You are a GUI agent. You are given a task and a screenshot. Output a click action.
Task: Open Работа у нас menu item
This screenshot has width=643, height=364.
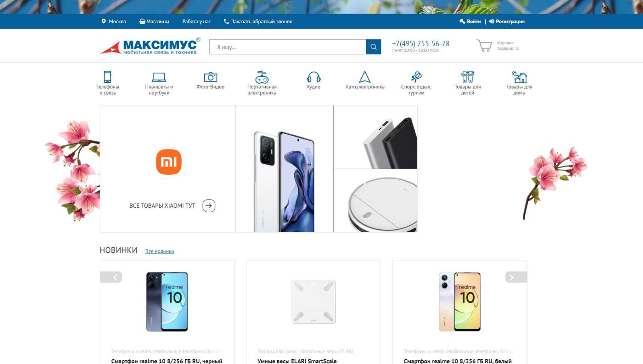click(x=197, y=21)
